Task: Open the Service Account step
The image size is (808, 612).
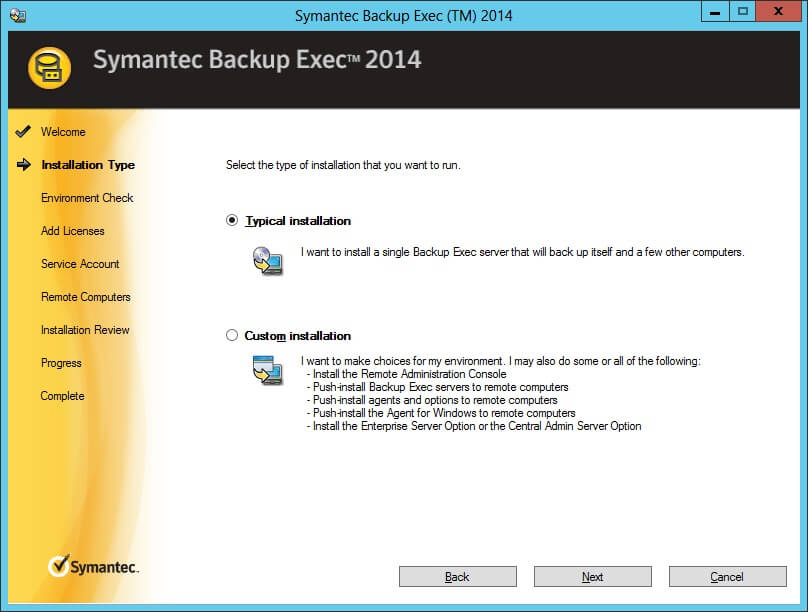Action: pyautogui.click(x=80, y=264)
